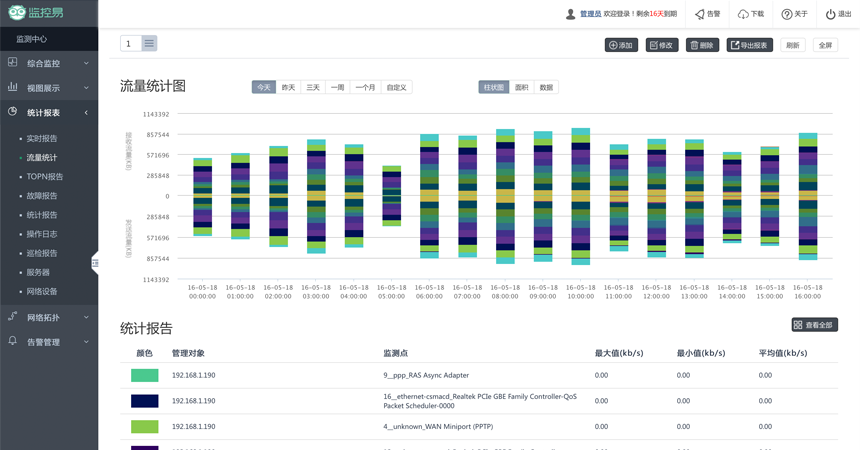This screenshot has width=860, height=450.
Task: Switch chart to 柱状图 bar view
Action: pyautogui.click(x=493, y=88)
